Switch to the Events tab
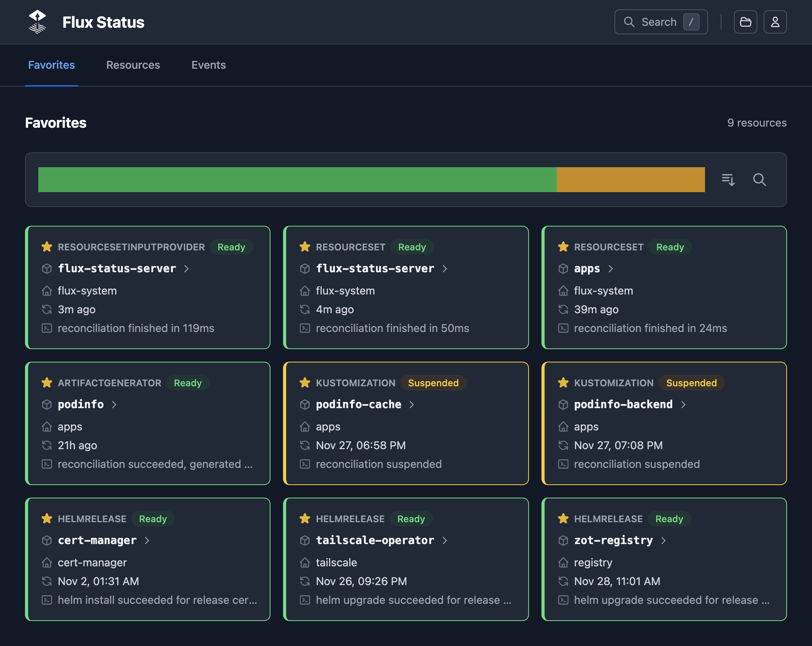Viewport: 812px width, 646px height. tap(208, 65)
